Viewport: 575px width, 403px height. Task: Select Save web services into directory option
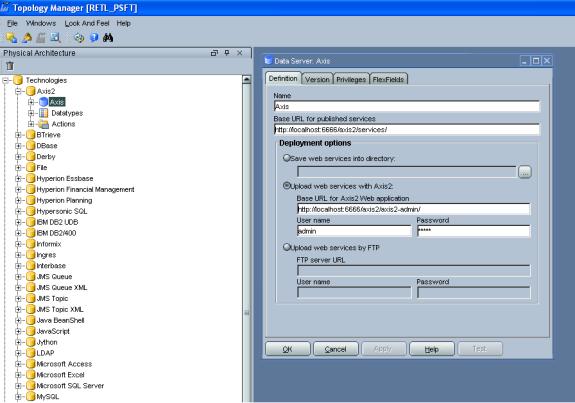pos(286,158)
